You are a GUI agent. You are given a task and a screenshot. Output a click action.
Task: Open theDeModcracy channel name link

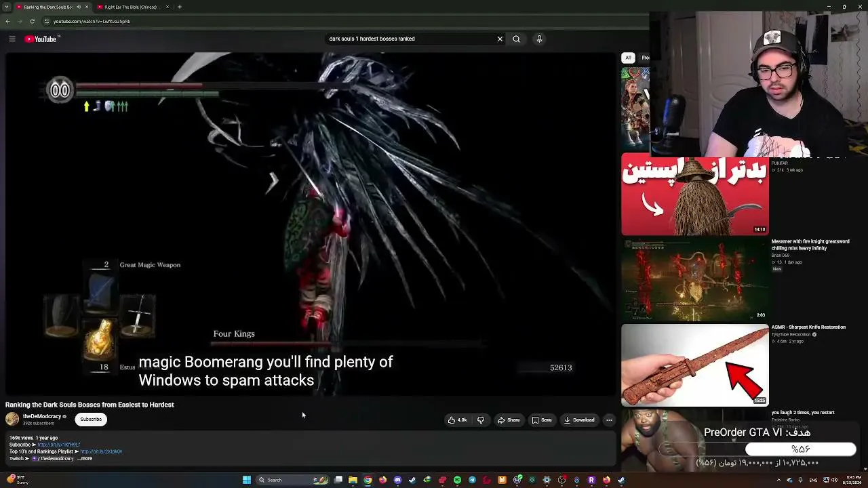[42, 416]
